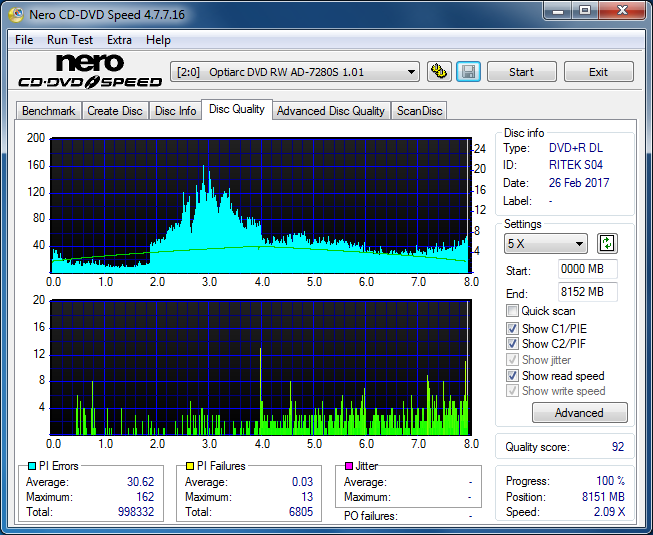Open the Optiarc drive selection dropdown
The height and width of the screenshot is (535, 653).
coord(295,72)
